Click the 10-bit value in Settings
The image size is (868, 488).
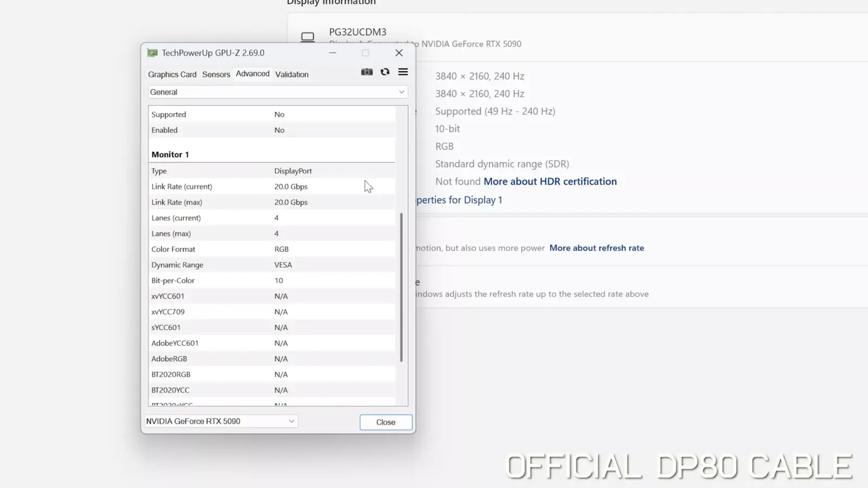coord(448,129)
